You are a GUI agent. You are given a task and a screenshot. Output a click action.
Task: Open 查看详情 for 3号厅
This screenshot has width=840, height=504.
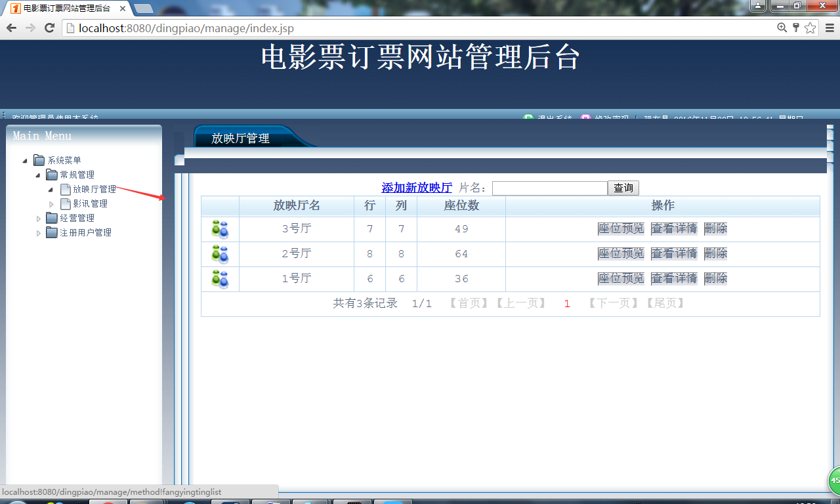[674, 228]
